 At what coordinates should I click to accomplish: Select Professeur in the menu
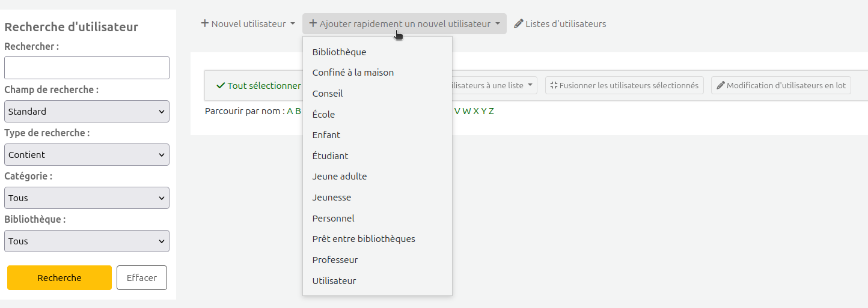377,260
